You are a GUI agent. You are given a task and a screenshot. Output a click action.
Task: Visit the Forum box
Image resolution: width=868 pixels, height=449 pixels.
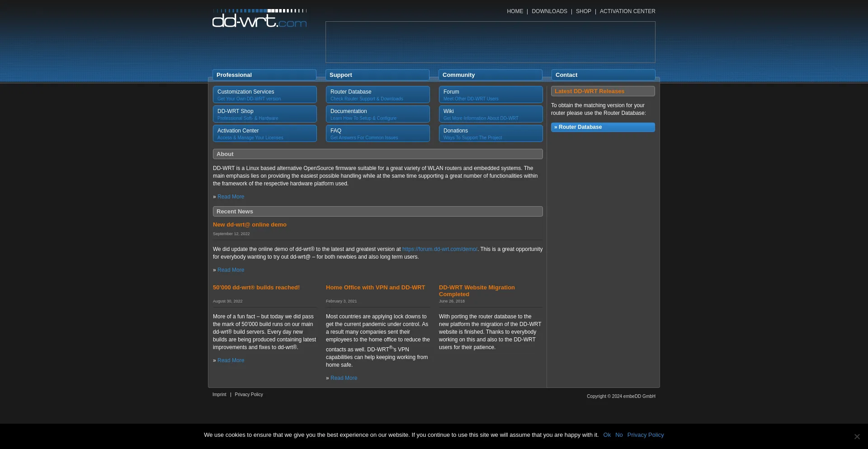491,95
